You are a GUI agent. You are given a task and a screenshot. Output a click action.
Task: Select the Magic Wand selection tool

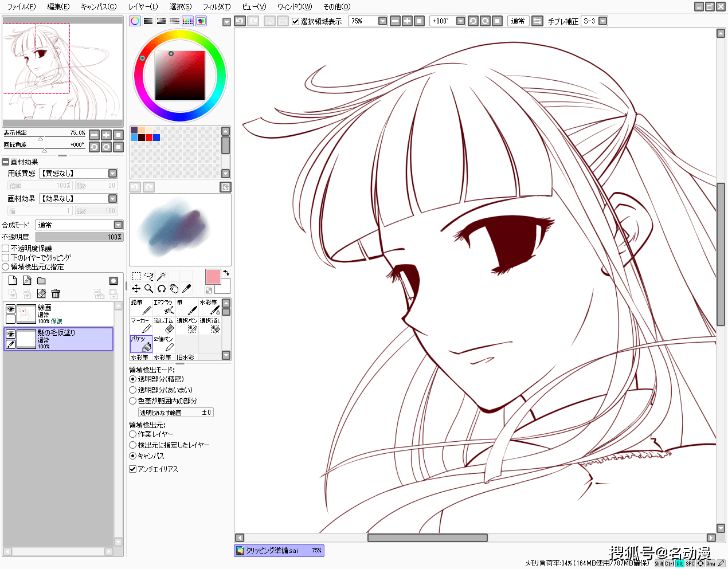point(162,276)
